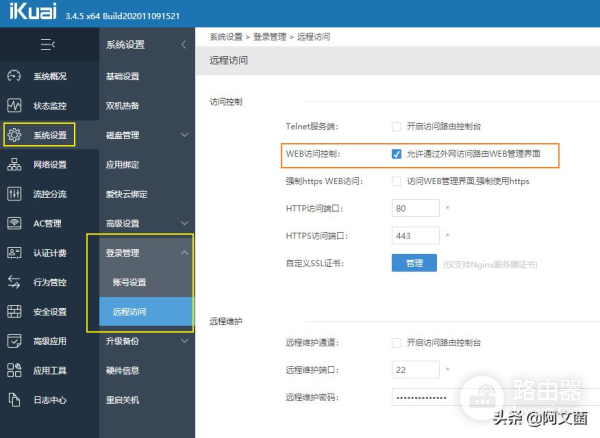The image size is (600, 438).
Task: Click 系统设置 in the breadcrumb
Action: [x=226, y=37]
